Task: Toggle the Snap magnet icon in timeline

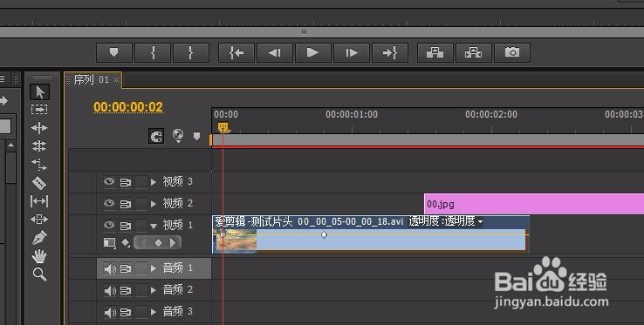Action: [x=156, y=136]
